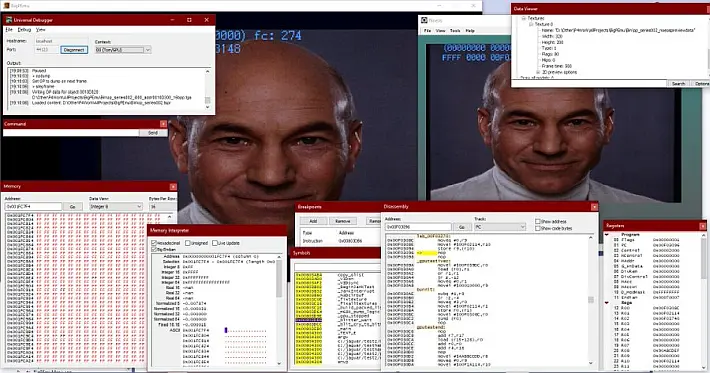Enable the Live Update checkbox
Image resolution: width=710 pixels, height=373 pixels.
point(215,243)
